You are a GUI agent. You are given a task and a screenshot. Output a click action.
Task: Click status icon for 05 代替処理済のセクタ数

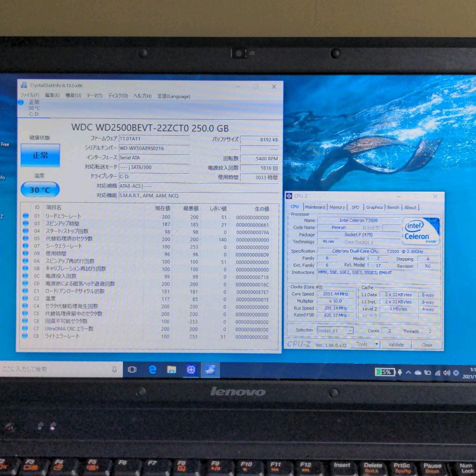[26, 238]
